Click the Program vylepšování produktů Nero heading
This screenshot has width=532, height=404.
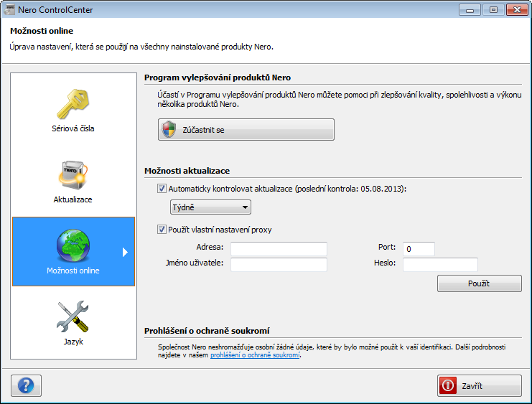pos(218,77)
